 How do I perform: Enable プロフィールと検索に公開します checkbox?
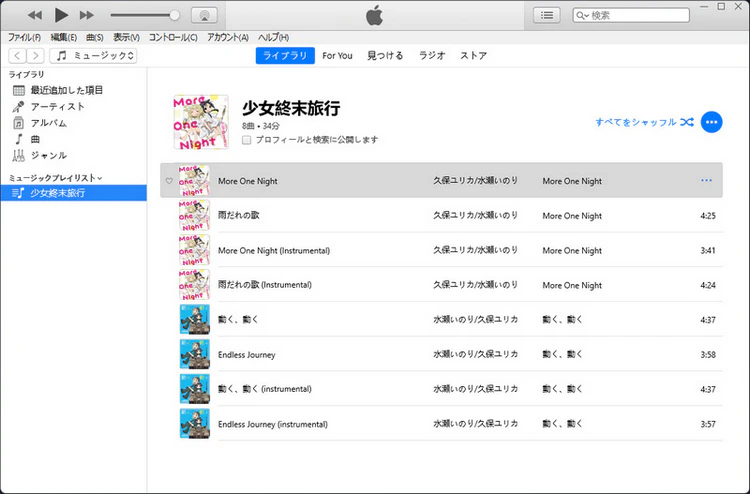246,140
